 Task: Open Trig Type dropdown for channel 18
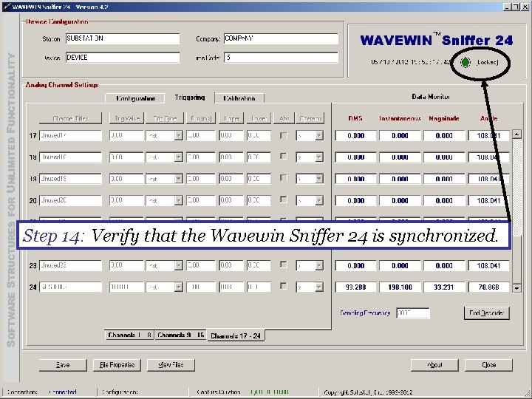[x=179, y=157]
